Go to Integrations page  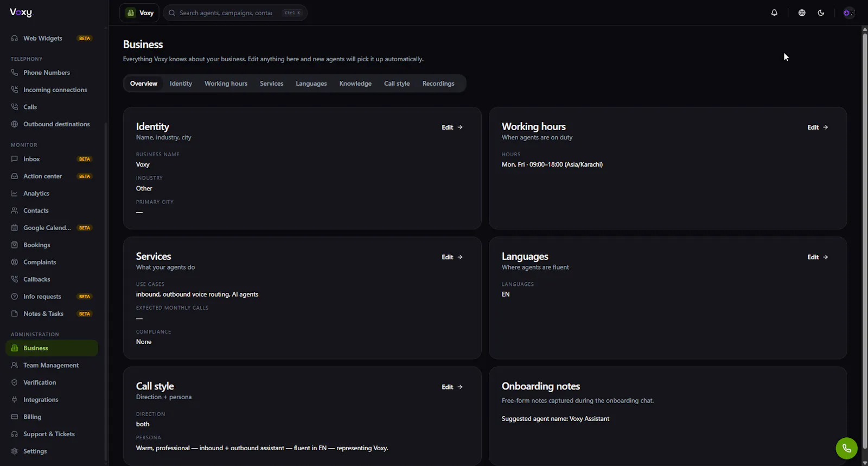pos(52,400)
